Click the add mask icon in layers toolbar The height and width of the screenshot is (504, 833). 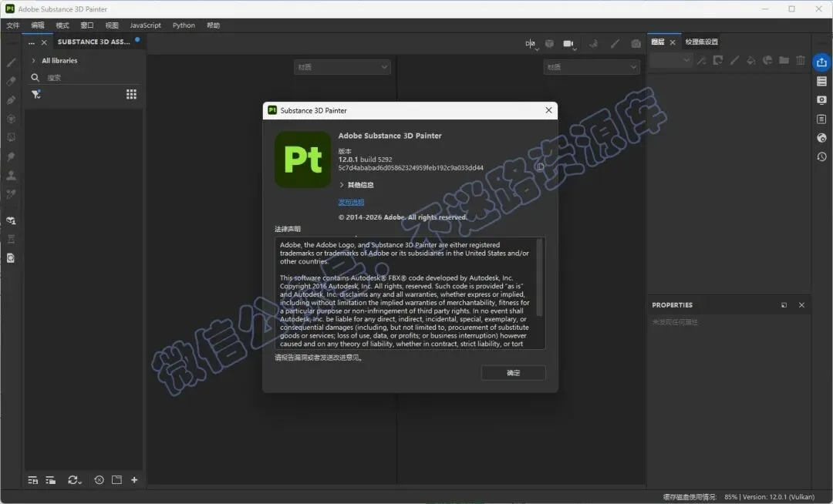pyautogui.click(x=718, y=60)
